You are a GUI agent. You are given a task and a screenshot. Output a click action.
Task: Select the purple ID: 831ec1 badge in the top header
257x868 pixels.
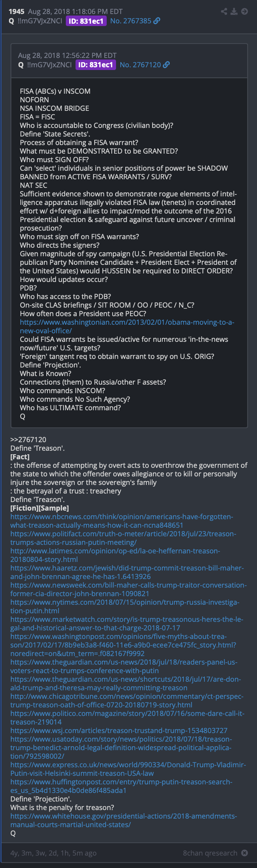[86, 21]
